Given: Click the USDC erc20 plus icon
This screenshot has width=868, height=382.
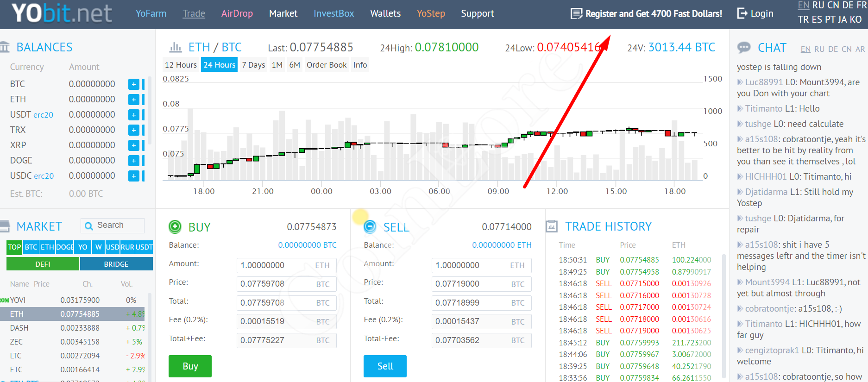Looking at the screenshot, I should (133, 176).
